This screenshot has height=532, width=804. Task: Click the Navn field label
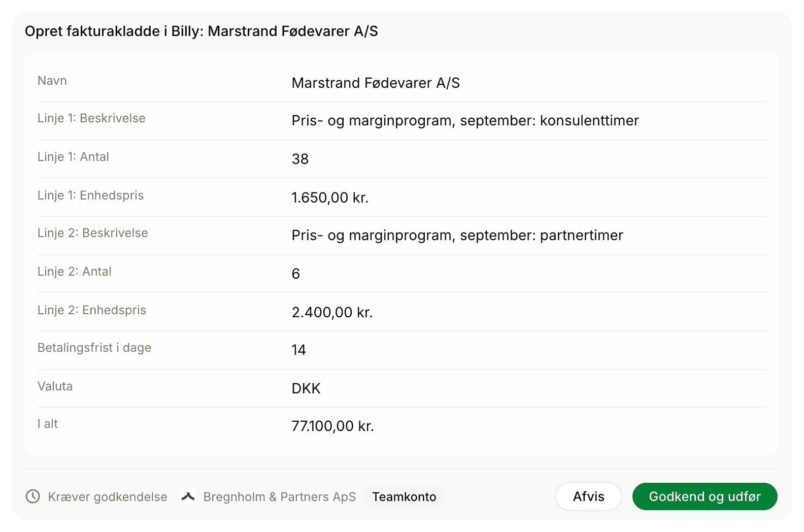[x=52, y=81]
